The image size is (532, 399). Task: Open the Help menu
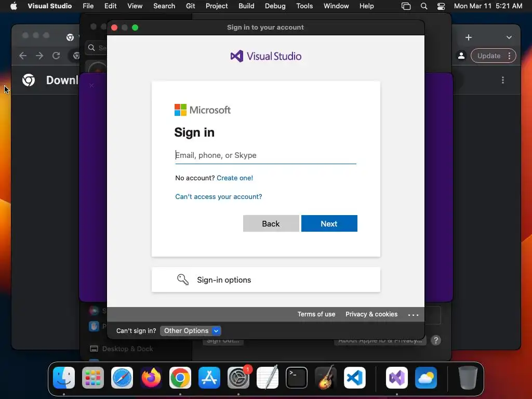(366, 6)
